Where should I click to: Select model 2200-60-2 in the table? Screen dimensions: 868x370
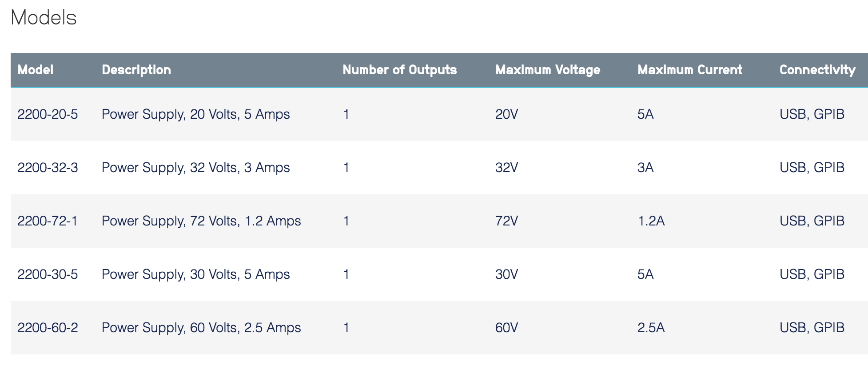[48, 328]
